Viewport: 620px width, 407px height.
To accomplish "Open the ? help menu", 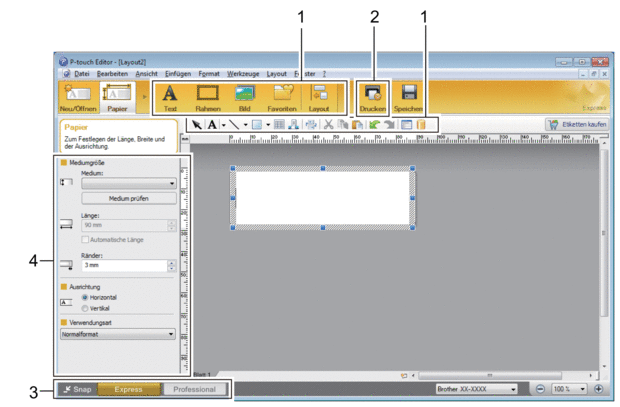I will 324,74.
